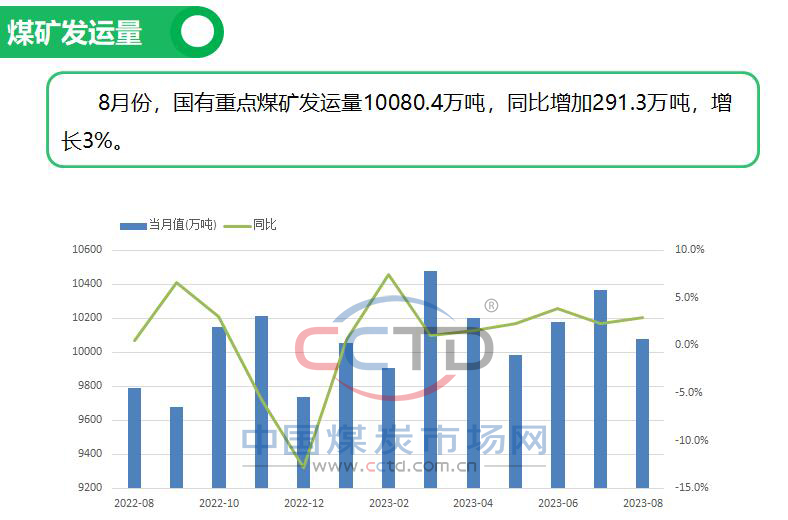
Task: Click the 同比 line's lowest point near 2022-12
Action: [x=303, y=467]
